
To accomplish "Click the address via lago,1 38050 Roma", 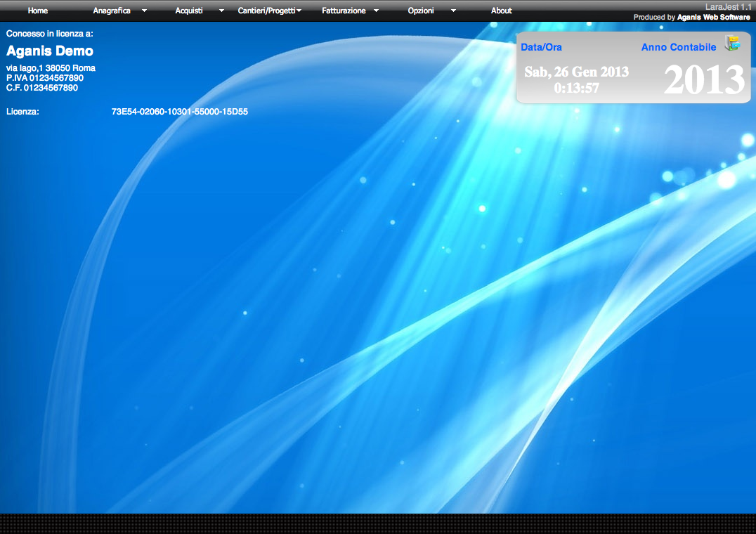I will 51,68.
